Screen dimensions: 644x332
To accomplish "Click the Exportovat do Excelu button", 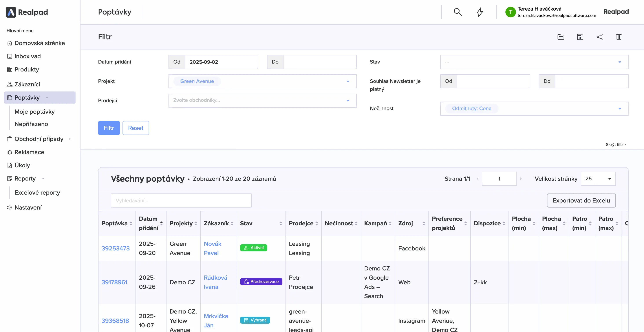I will pos(581,201).
